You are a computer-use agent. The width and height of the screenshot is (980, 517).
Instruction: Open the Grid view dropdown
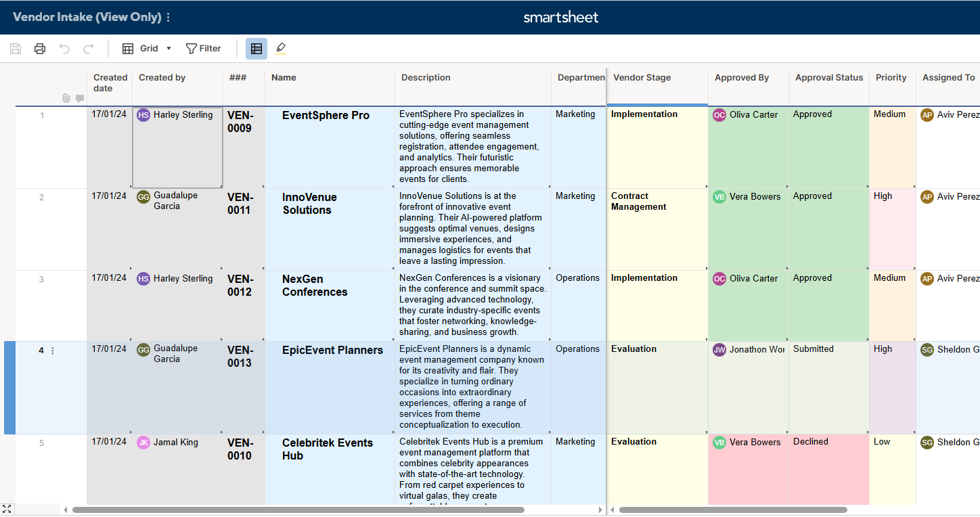coord(147,49)
